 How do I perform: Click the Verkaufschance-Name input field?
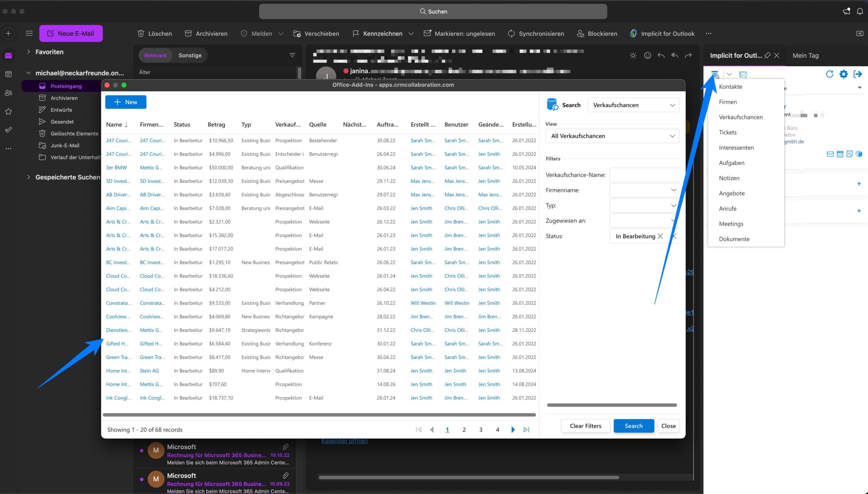coord(644,175)
